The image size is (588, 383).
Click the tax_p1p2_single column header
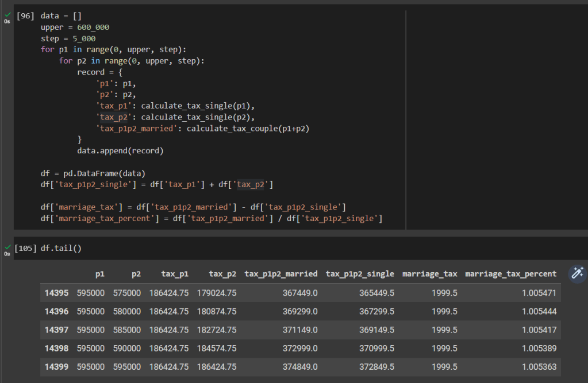(x=360, y=274)
